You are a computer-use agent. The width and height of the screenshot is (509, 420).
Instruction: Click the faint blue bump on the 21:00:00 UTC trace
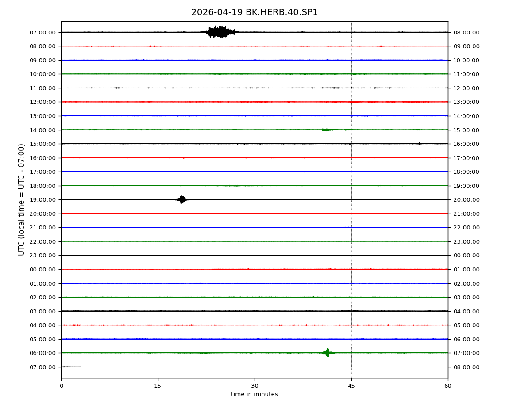[347, 227]
